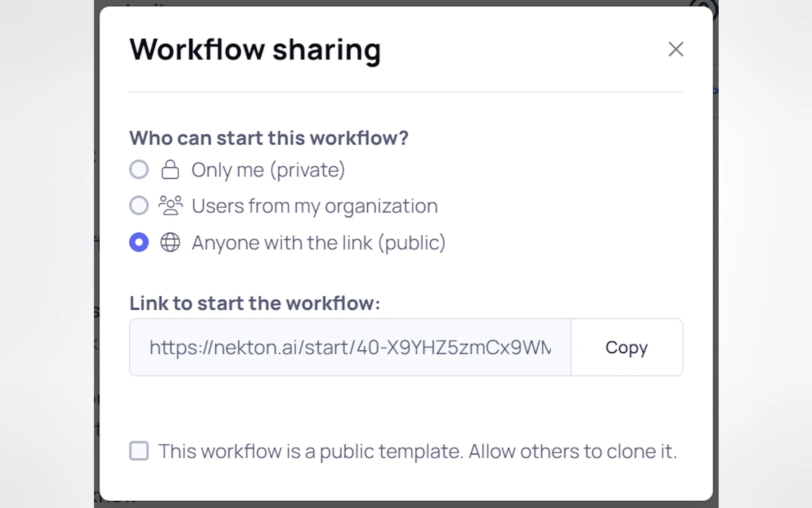Click the "Only me (private)" label text
This screenshot has width=812, height=508.
click(268, 170)
